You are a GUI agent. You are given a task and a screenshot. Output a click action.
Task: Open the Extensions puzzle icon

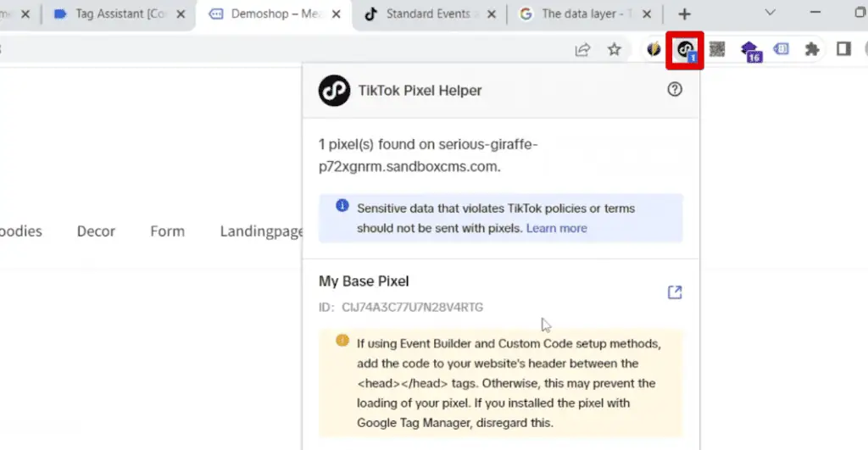(x=812, y=49)
